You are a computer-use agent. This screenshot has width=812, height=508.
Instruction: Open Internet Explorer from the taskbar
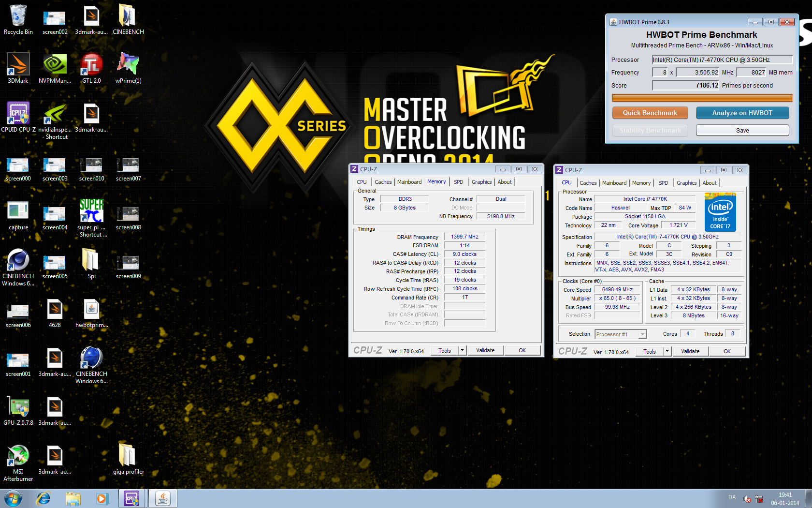43,498
